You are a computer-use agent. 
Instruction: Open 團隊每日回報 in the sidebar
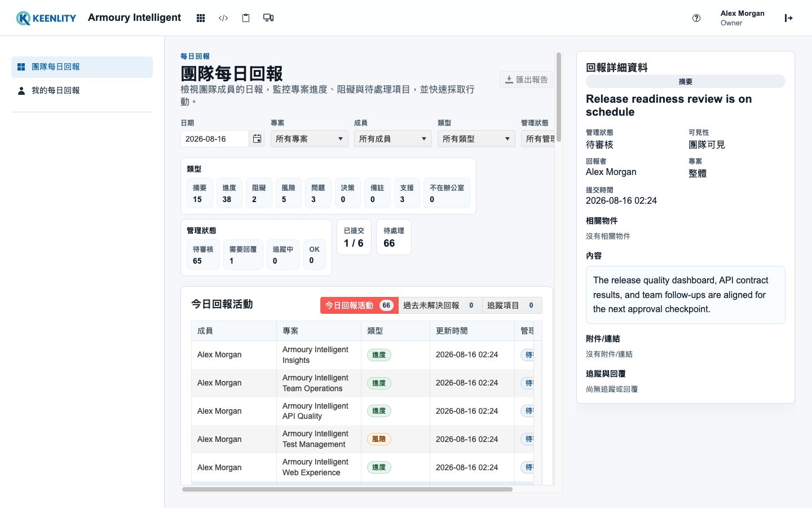pos(82,67)
